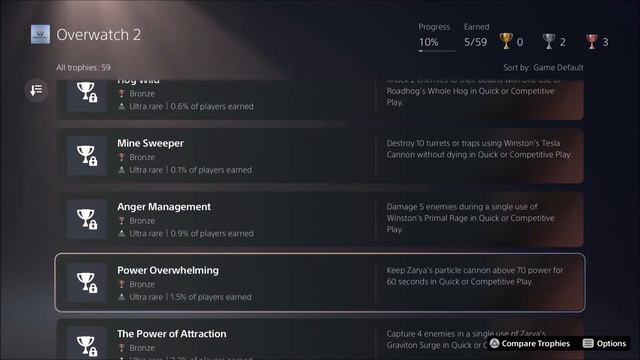Select the locked Hog Wild trophy icon

[87, 96]
